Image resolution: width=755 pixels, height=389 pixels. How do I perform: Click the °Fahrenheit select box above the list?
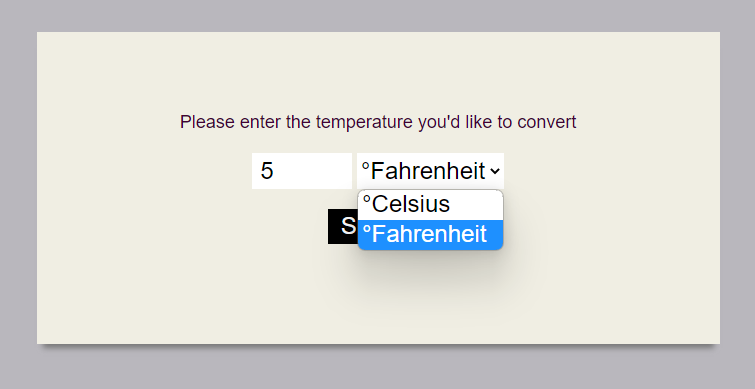point(430,171)
